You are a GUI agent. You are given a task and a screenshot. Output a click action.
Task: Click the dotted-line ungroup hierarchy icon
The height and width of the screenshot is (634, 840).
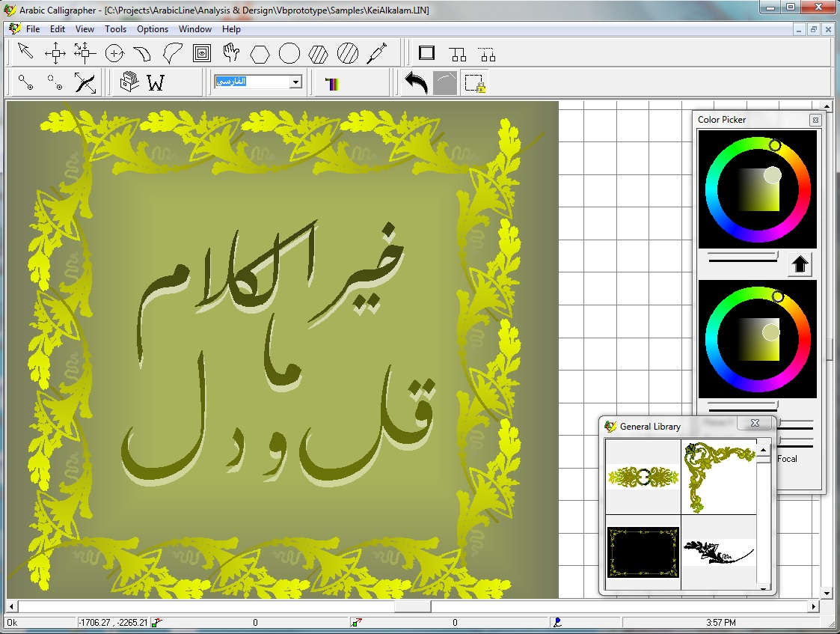[x=486, y=54]
